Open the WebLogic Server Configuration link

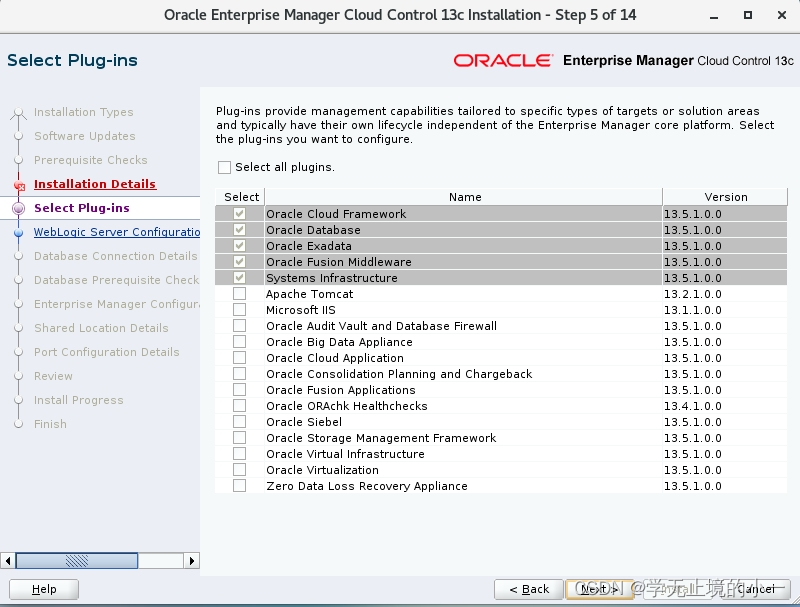pos(117,231)
